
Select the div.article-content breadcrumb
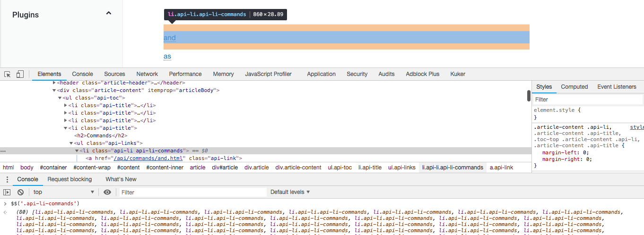298,168
